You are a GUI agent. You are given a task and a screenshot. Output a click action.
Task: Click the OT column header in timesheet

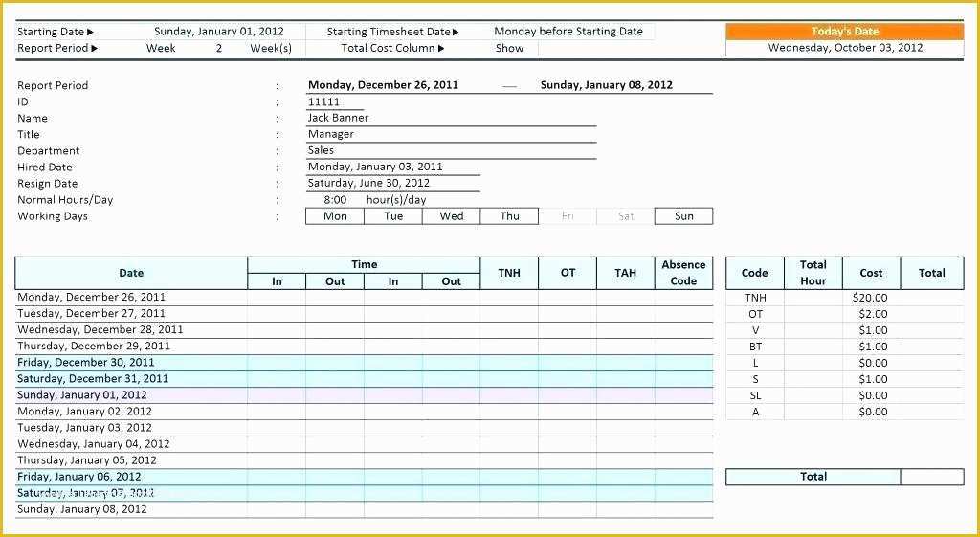[568, 273]
